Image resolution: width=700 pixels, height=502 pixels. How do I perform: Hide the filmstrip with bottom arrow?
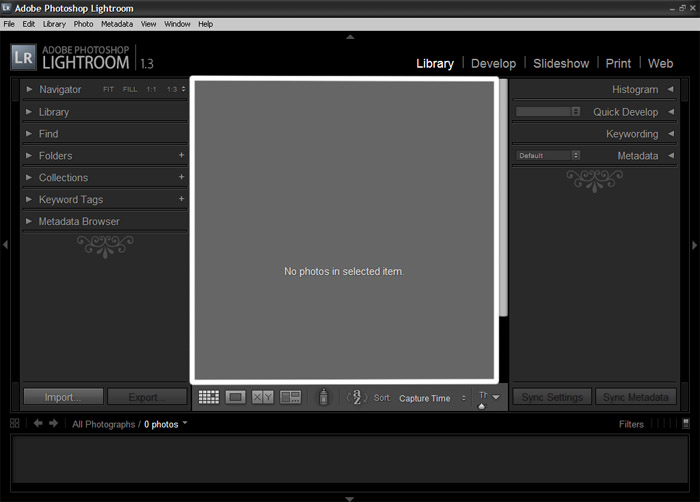click(350, 499)
